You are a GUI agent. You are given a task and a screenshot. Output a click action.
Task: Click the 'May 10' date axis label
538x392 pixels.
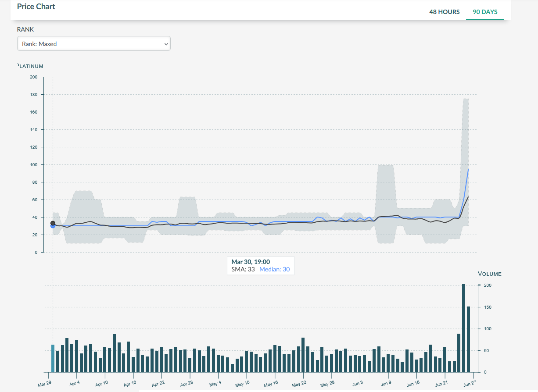[x=242, y=385]
